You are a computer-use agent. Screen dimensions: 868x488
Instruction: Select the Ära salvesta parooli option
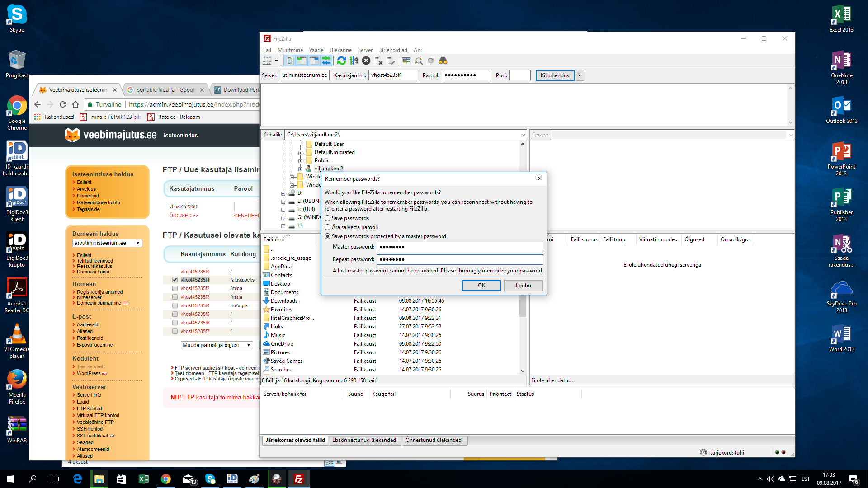click(x=328, y=227)
